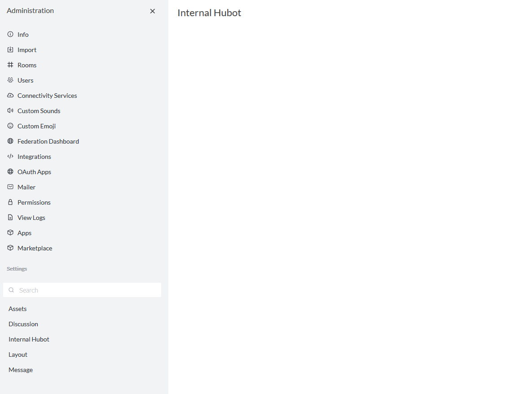Image resolution: width=532 pixels, height=394 pixels.
Task: Select the View Logs document icon
Action: tap(10, 217)
